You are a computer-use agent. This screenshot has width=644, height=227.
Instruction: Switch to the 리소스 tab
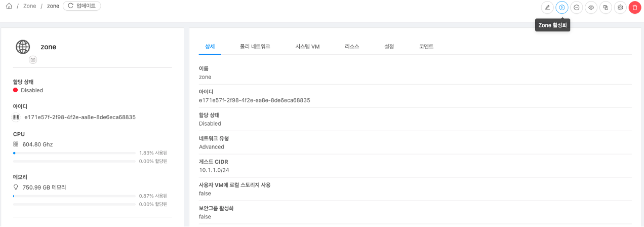click(352, 46)
